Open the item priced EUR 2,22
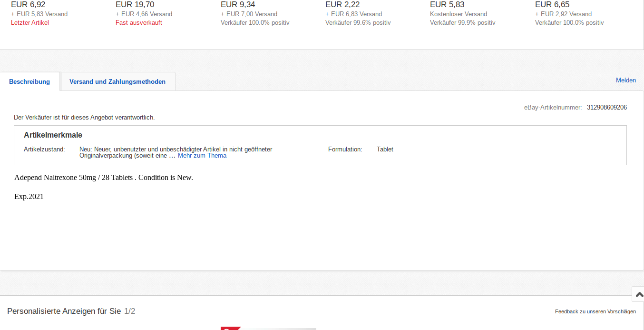Screen dimensions: 644x330 [342, 5]
